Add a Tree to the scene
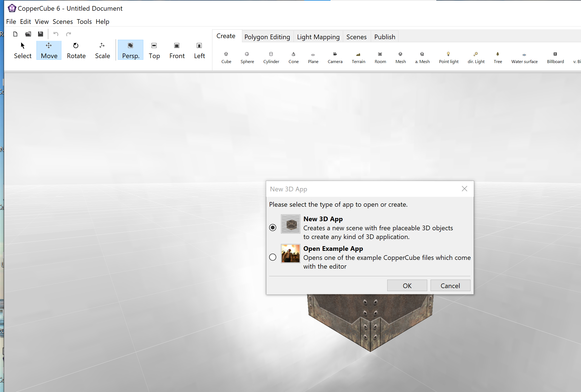This screenshot has height=392, width=581. pos(498,58)
